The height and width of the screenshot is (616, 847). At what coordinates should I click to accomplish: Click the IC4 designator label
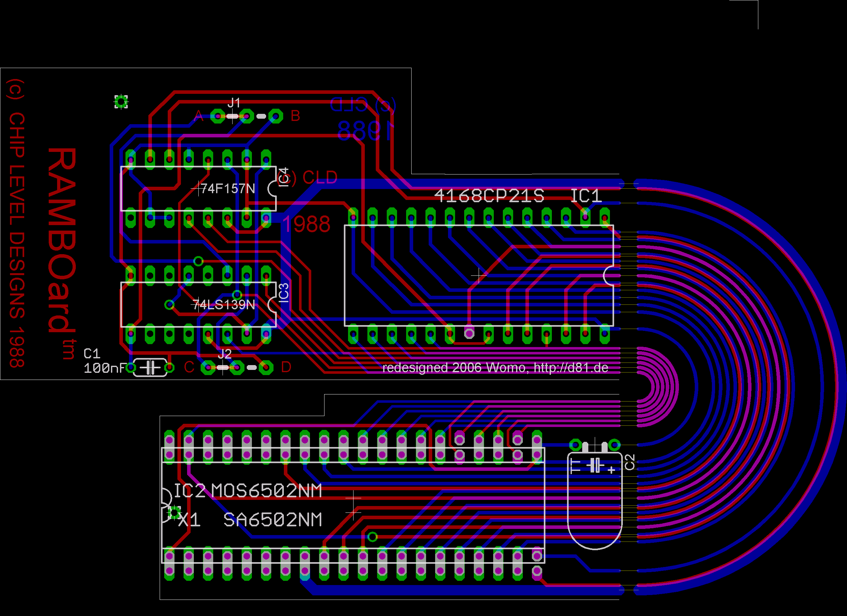[x=284, y=177]
